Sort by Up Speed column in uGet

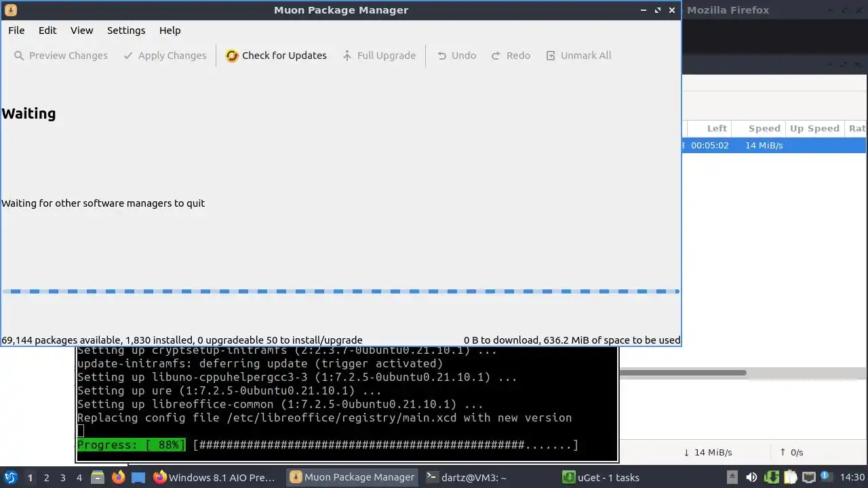point(814,128)
